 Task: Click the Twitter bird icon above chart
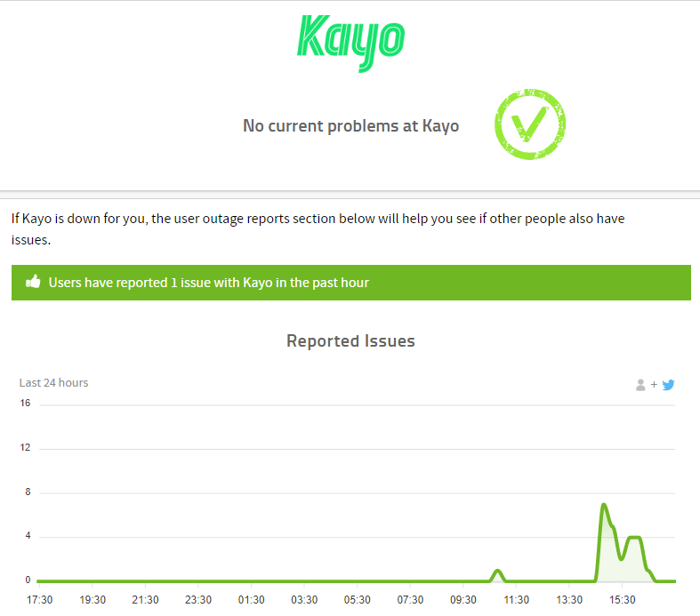(668, 385)
